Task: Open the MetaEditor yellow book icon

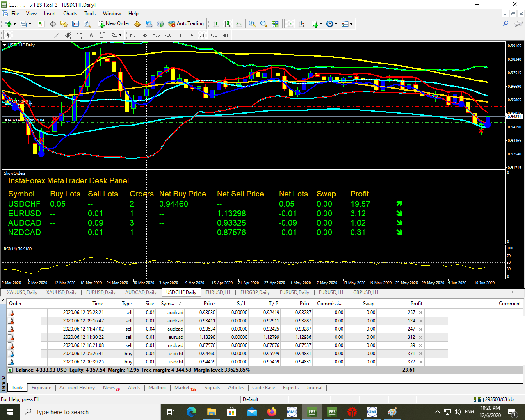Action: (137, 24)
